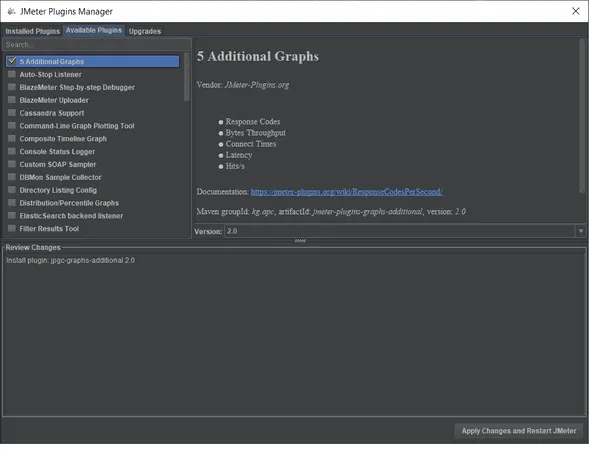Click the Hits/s bullet item
590x454 pixels.
point(235,166)
